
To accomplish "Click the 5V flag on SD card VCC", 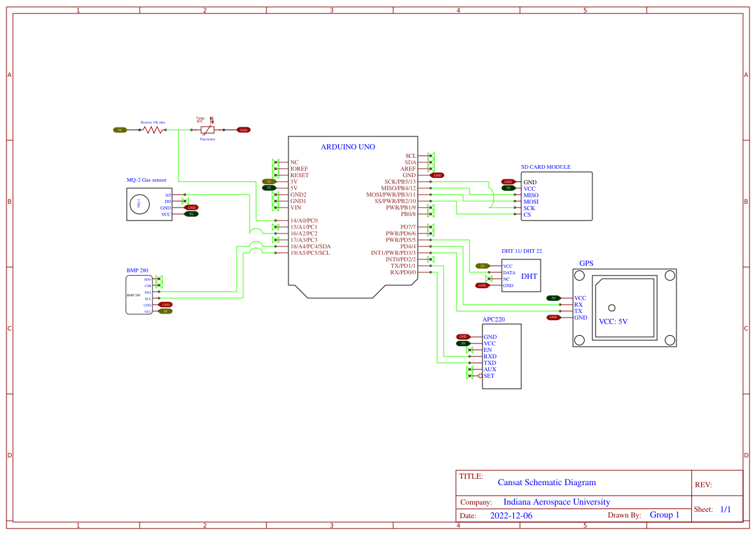I will tap(508, 188).
